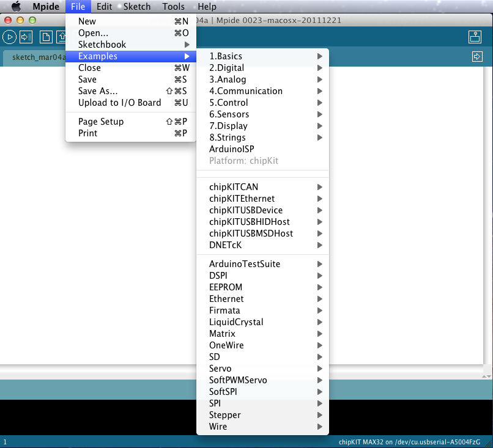The height and width of the screenshot is (448, 493).
Task: Open the Tools menu
Action: 173,7
